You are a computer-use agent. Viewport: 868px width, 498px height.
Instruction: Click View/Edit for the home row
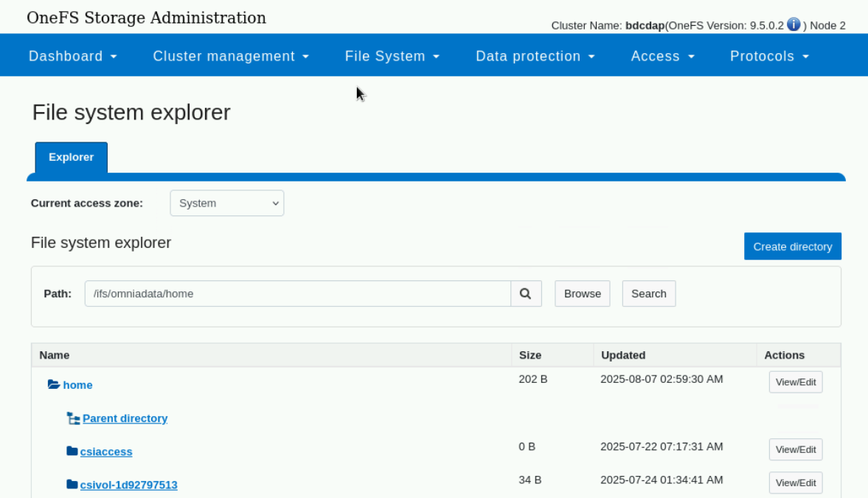point(796,382)
